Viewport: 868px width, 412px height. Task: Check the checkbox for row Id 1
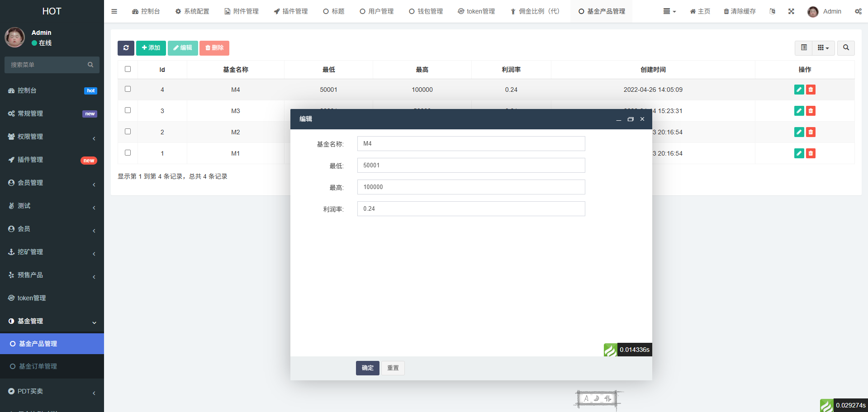click(x=128, y=153)
